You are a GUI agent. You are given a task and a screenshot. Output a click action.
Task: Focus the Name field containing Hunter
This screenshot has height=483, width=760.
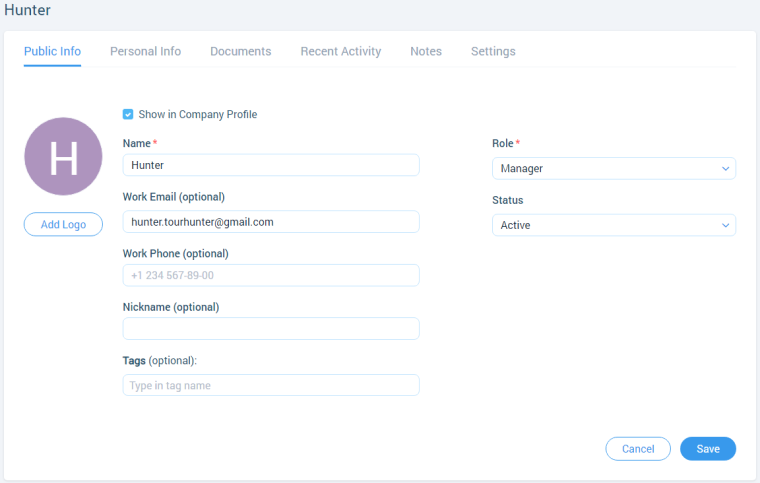click(271, 165)
